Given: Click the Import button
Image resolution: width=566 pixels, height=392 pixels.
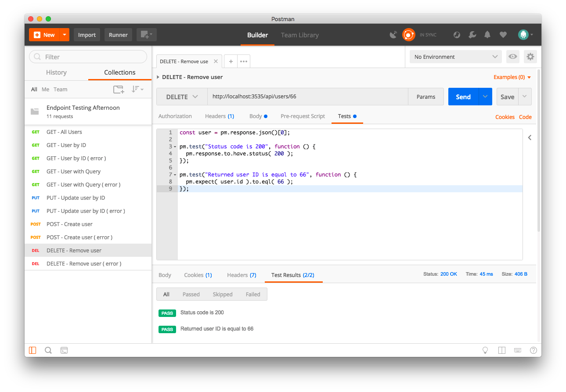Looking at the screenshot, I should (x=87, y=35).
